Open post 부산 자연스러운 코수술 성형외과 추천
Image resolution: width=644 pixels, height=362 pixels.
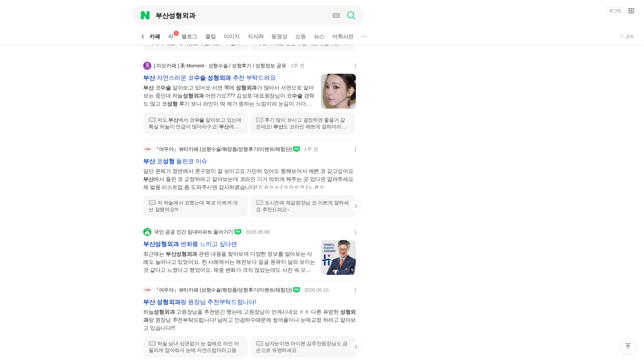[x=210, y=78]
